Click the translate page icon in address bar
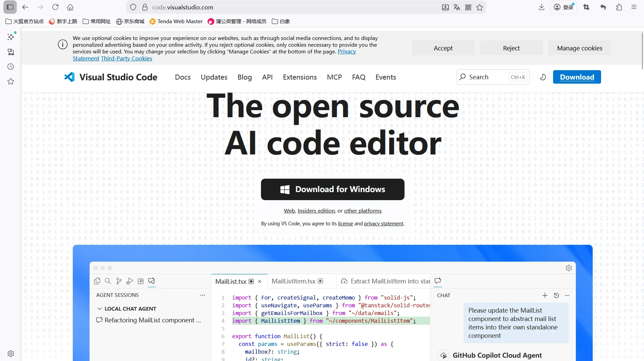Viewport: 644px width, 361px height. tap(457, 7)
